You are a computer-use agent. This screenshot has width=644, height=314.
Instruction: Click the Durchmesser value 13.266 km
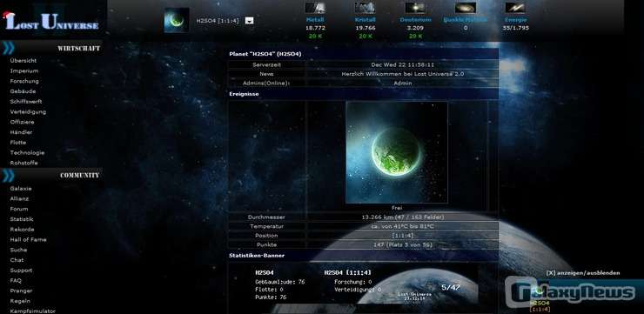pyautogui.click(x=402, y=217)
